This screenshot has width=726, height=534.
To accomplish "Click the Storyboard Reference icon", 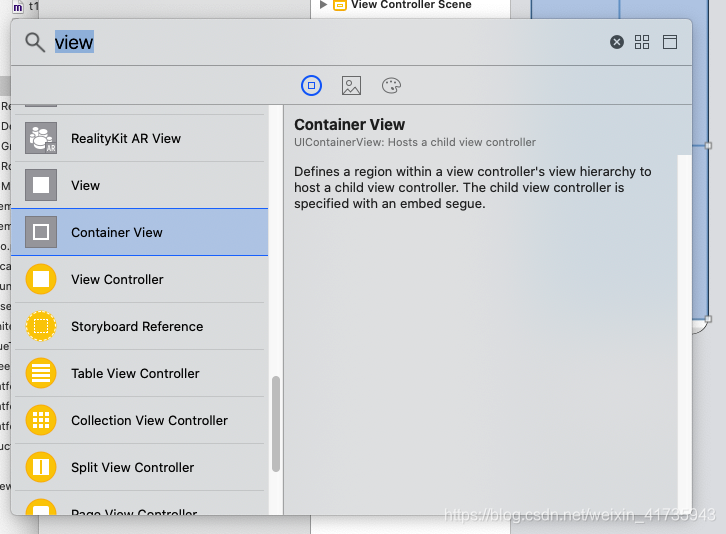I will coord(41,326).
